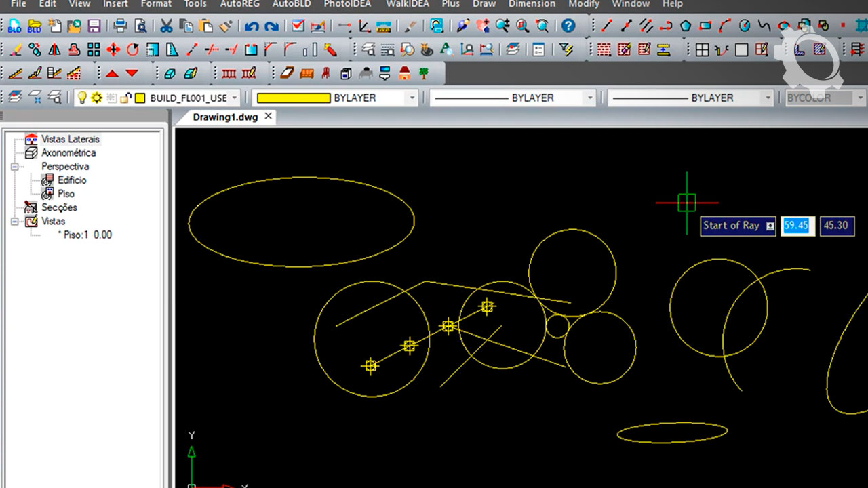This screenshot has width=868, height=488.
Task: Click the Print icon in toolbar
Action: pyautogui.click(x=120, y=26)
